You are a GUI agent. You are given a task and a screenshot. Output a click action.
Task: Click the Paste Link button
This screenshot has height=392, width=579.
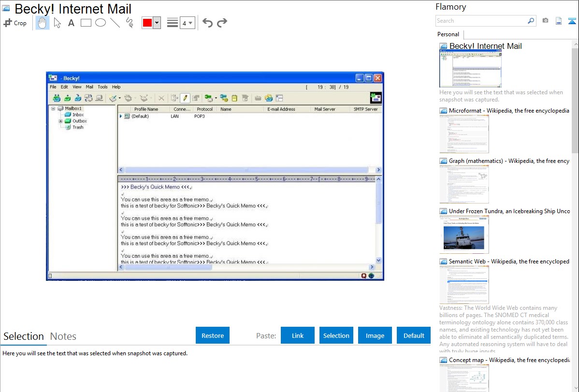pos(298,335)
